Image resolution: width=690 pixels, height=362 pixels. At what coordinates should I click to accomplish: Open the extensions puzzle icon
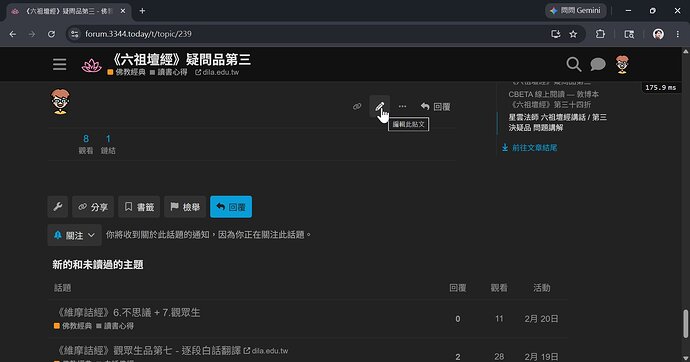[600, 34]
